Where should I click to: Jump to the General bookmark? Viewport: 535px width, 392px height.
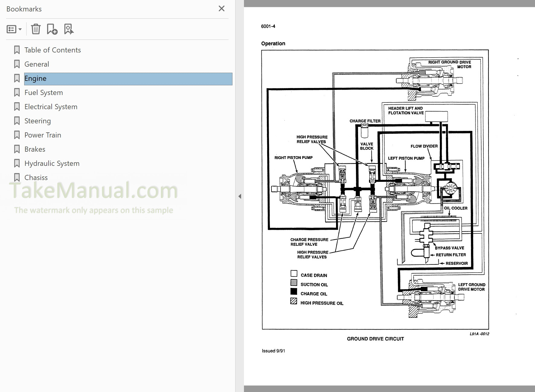(37, 64)
